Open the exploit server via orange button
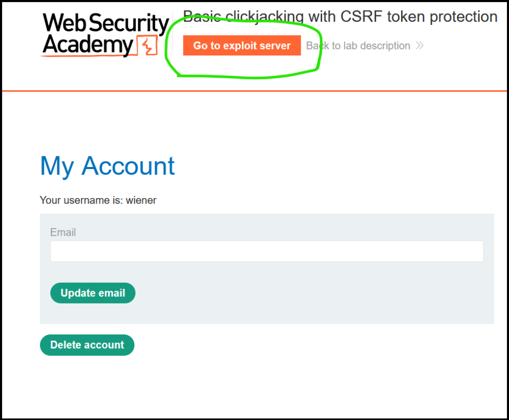The width and height of the screenshot is (509, 420). (242, 45)
